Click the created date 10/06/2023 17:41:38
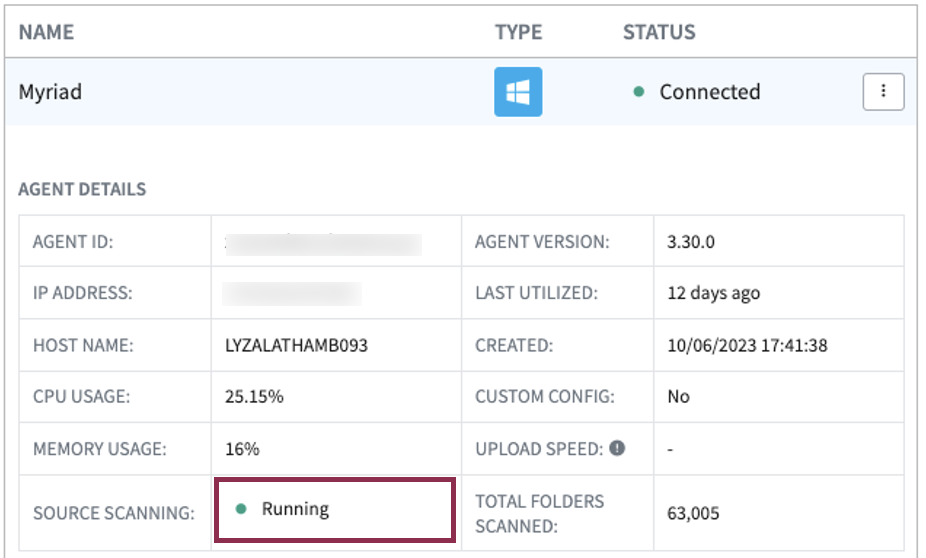The width and height of the screenshot is (926, 558). [746, 345]
